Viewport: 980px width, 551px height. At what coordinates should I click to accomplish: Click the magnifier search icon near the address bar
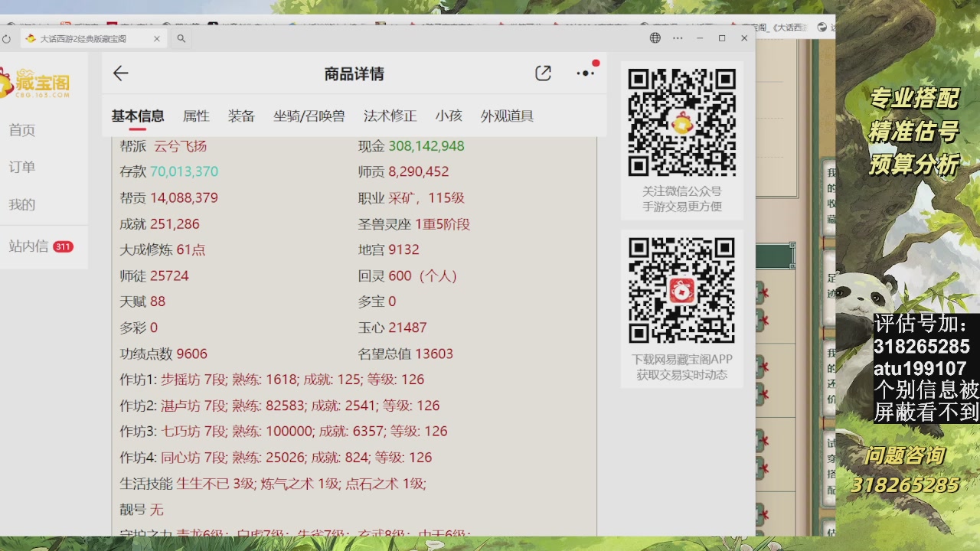pyautogui.click(x=181, y=38)
